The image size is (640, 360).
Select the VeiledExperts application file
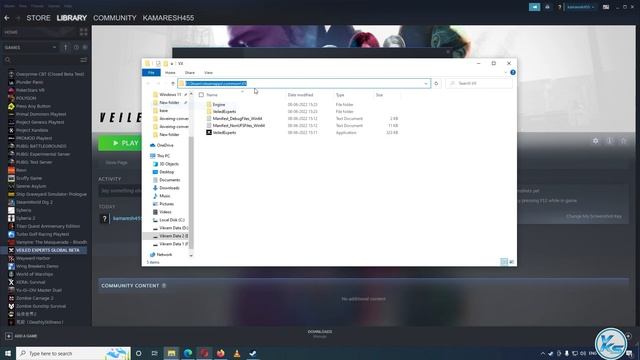221,132
